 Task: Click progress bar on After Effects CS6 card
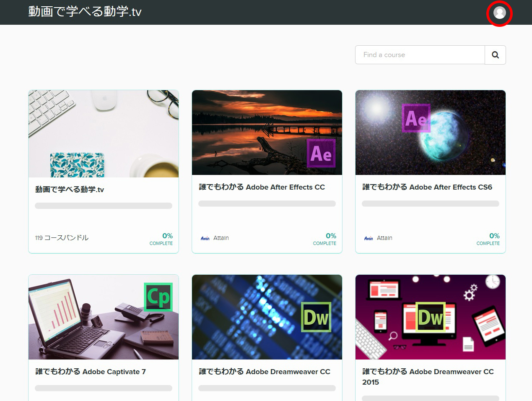pos(431,203)
